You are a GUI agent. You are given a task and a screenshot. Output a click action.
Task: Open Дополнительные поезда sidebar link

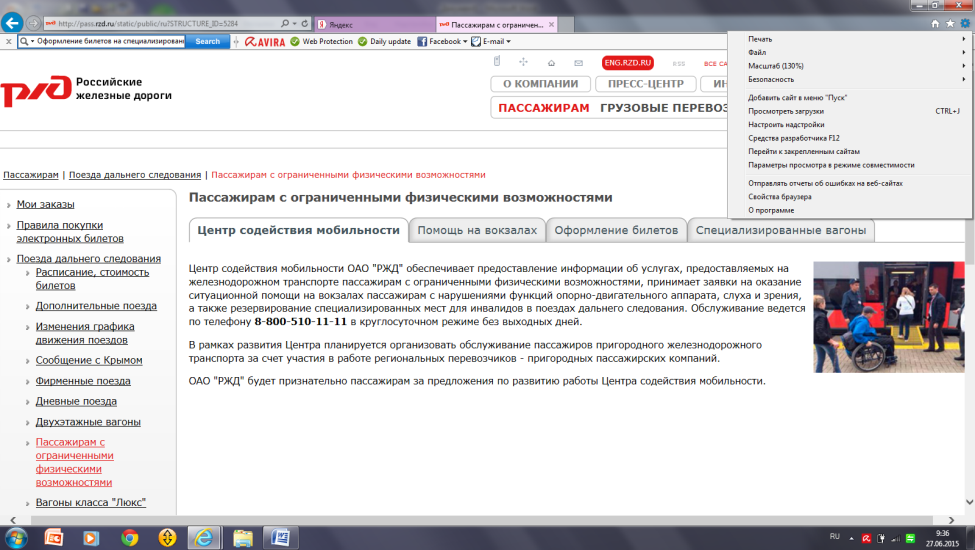pyautogui.click(x=96, y=306)
